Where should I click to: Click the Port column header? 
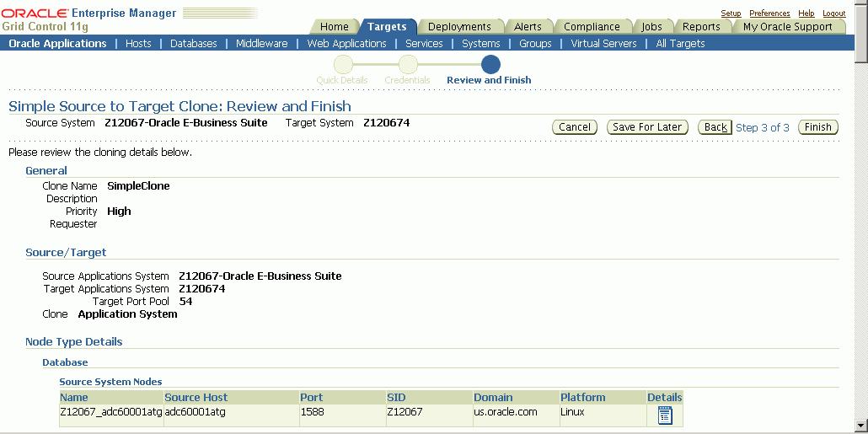(342, 398)
